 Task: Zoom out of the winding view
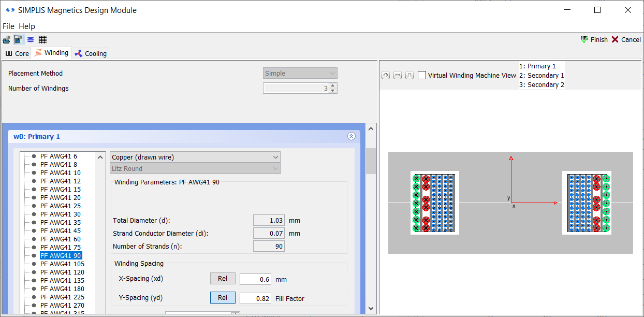coord(398,76)
